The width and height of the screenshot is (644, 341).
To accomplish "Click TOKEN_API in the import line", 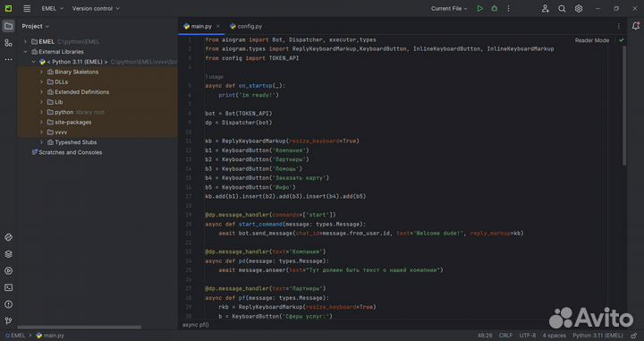I will pos(284,58).
